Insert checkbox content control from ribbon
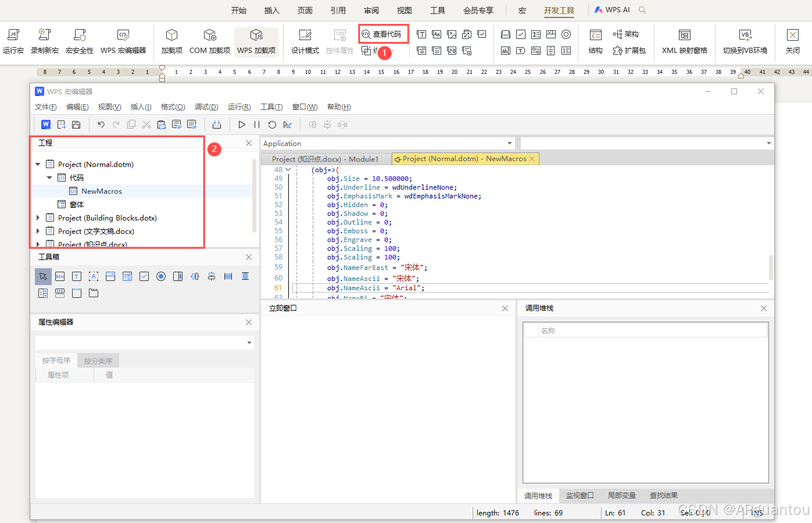Image resolution: width=812 pixels, height=523 pixels. pos(482,34)
